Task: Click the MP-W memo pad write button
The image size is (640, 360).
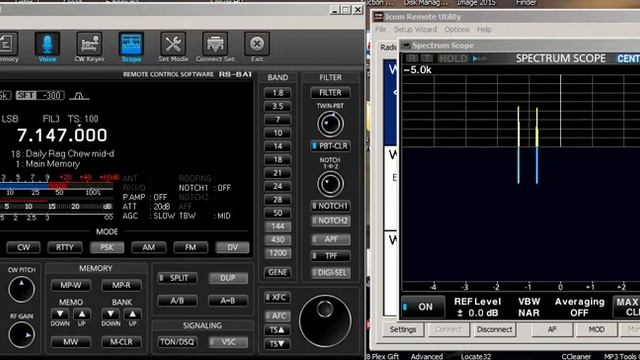Action: [71, 285]
